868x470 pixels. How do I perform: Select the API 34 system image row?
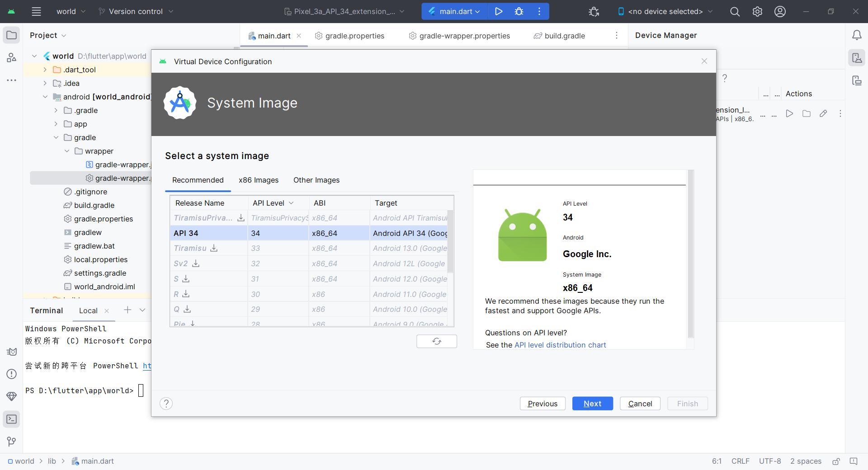pyautogui.click(x=308, y=233)
